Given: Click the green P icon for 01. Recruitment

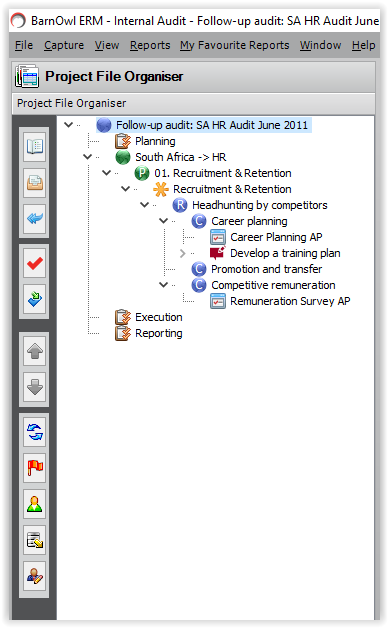Looking at the screenshot, I should click(x=142, y=173).
